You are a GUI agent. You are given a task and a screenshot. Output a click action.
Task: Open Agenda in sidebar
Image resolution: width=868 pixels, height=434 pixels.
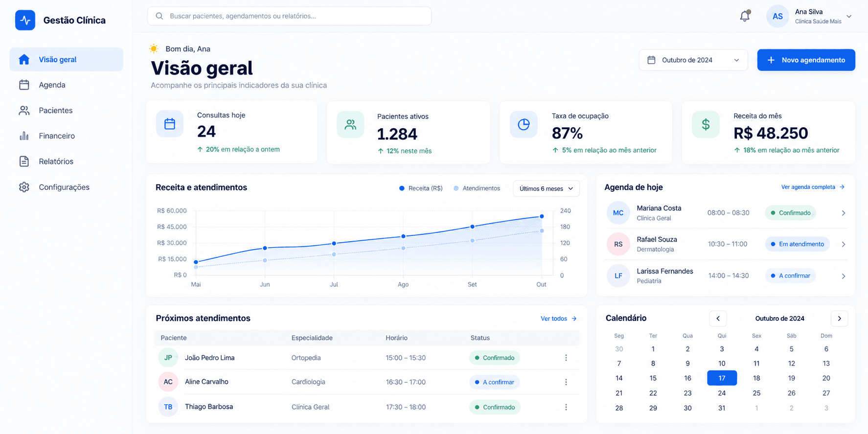(66, 85)
